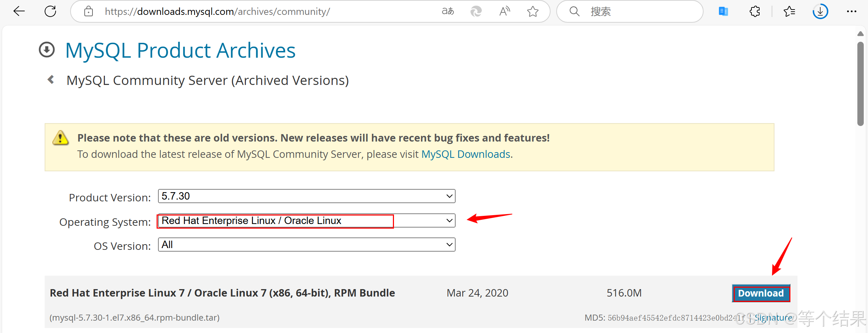The image size is (868, 333).
Task: Open the Extensions puzzle icon
Action: click(x=755, y=11)
